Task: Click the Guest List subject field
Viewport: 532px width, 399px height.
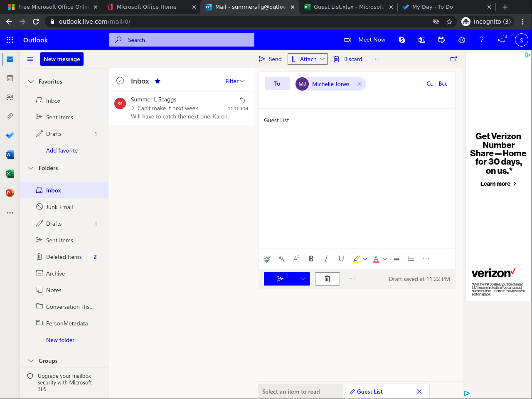Action: (x=357, y=120)
